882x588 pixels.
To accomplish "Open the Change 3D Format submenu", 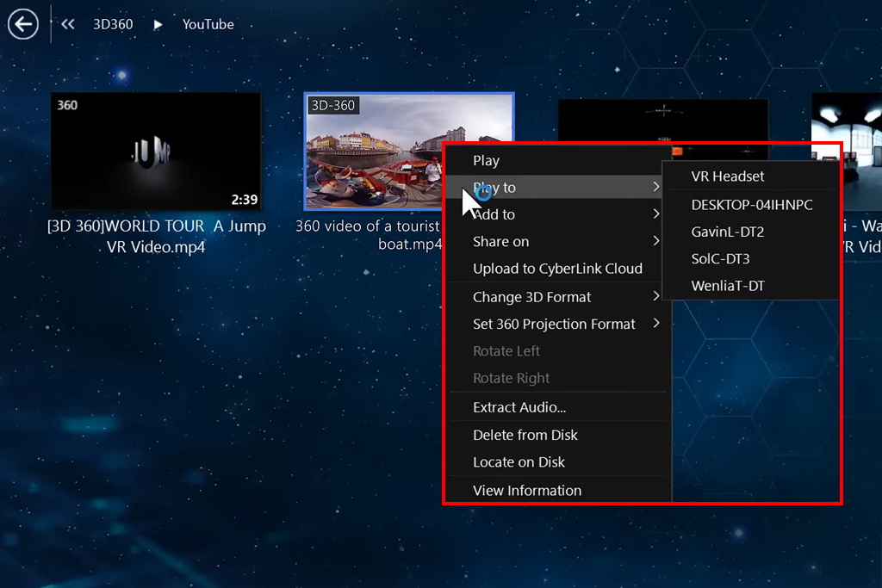I will tap(560, 296).
